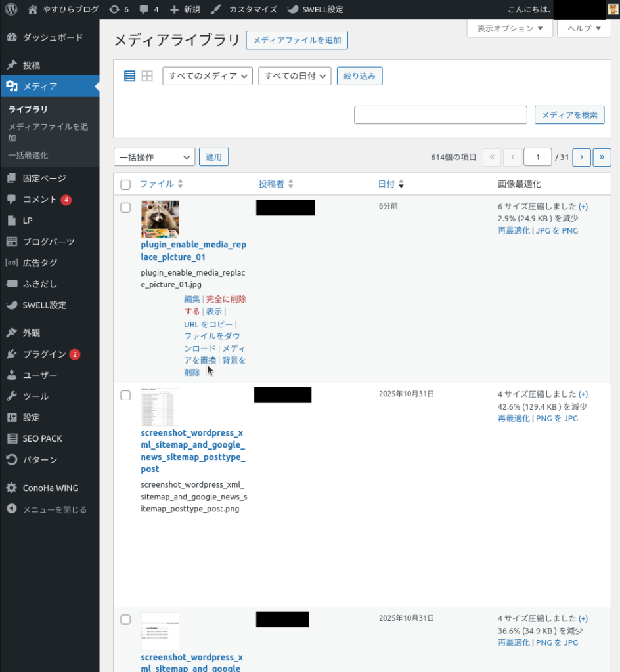Toggle the select all files checkbox
Screen dimensions: 620x672
125,184
